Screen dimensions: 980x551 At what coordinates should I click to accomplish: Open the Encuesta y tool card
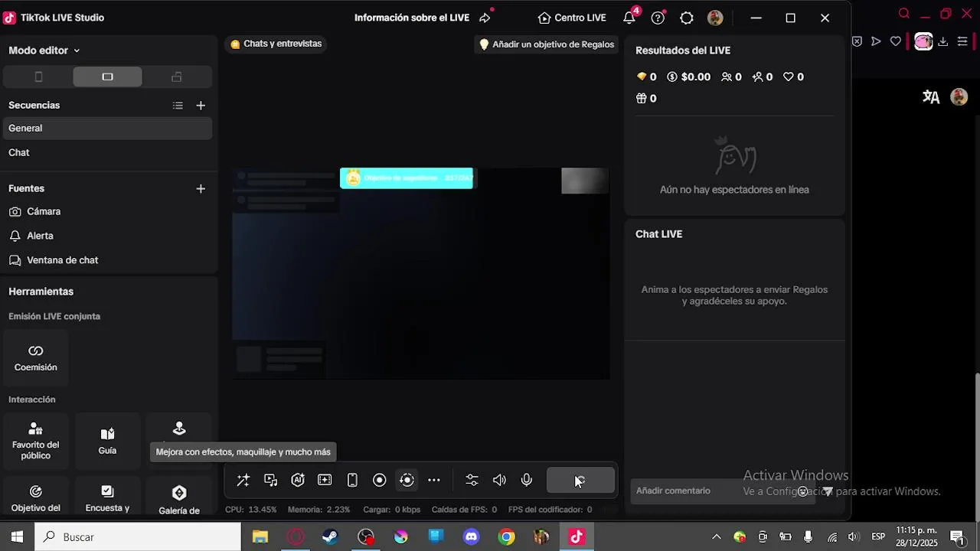pyautogui.click(x=107, y=497)
